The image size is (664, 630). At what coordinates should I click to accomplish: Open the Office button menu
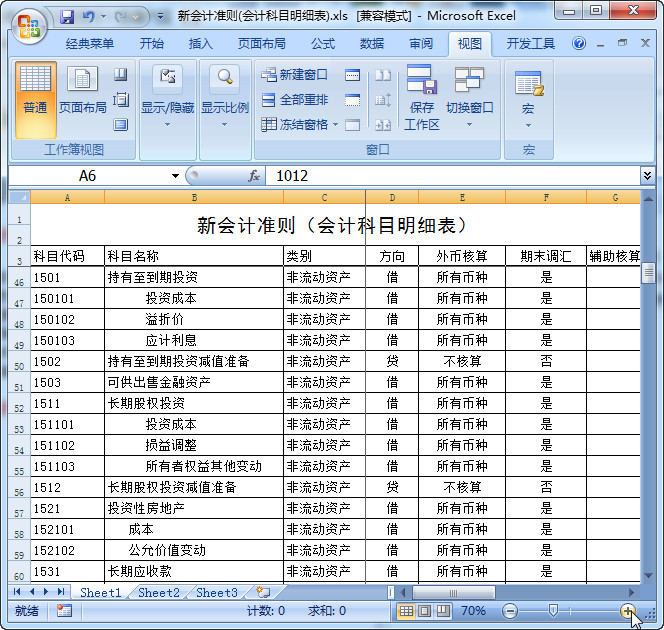(29, 26)
